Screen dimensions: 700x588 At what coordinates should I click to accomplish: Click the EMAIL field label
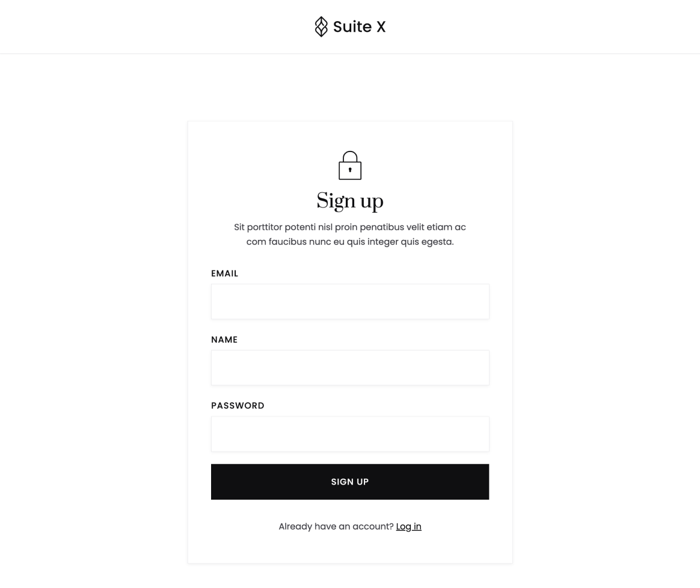[x=224, y=273]
